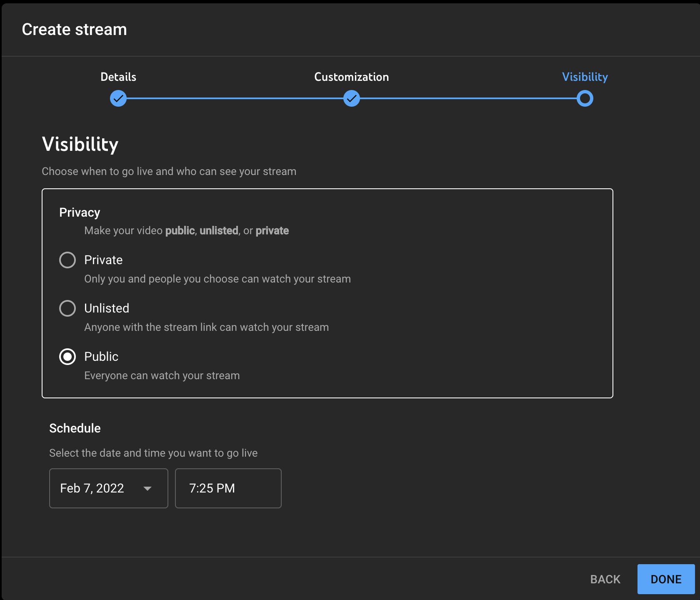Select the Private radio button
The width and height of the screenshot is (700, 600).
pyautogui.click(x=67, y=260)
